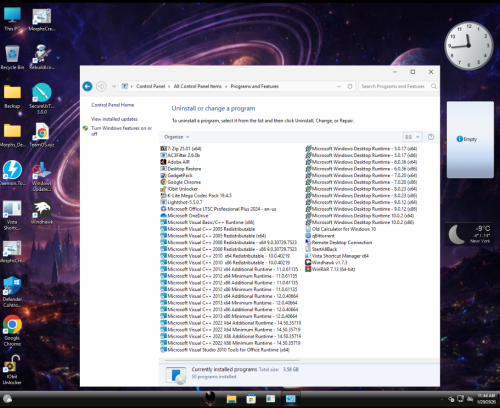500x408 pixels.
Task: Select Microsoft Office LTSC Professional Plus 2024
Action: [x=218, y=209]
